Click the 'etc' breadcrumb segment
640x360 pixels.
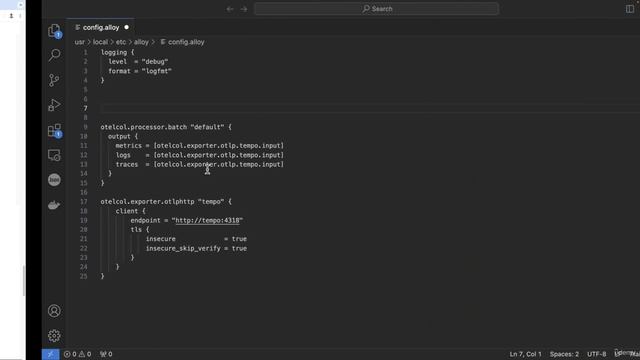[x=121, y=42]
